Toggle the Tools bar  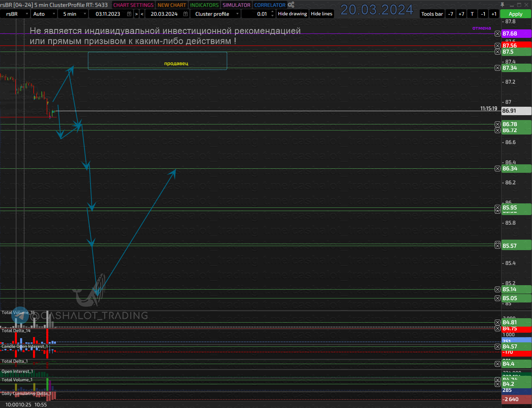[x=432, y=14]
